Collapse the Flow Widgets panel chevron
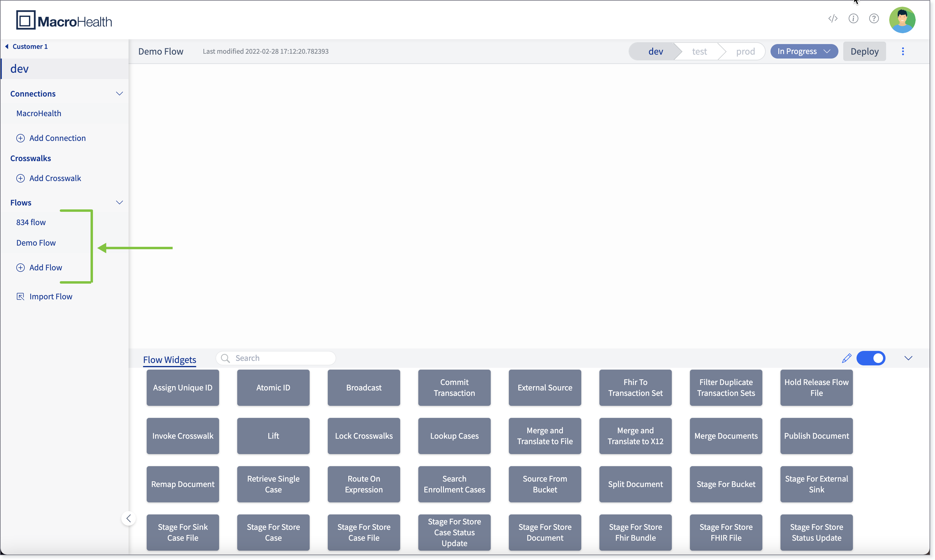The image size is (935, 560). click(x=908, y=358)
